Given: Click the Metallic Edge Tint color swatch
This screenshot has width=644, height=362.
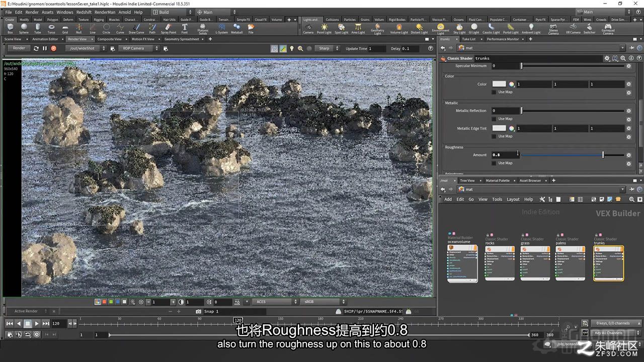Looking at the screenshot, I should [x=499, y=128].
